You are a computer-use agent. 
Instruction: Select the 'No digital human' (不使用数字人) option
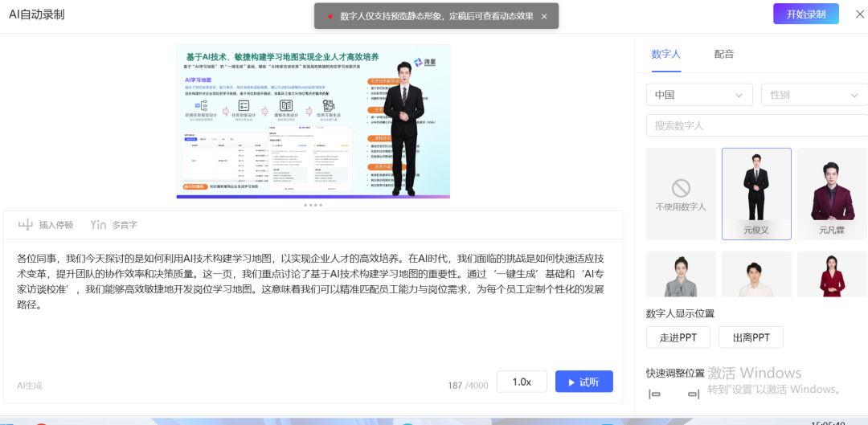681,194
